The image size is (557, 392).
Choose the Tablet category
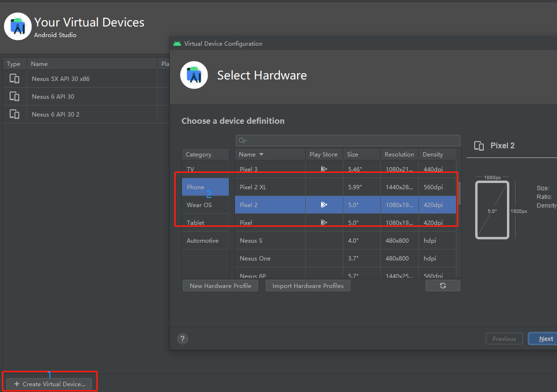pos(195,222)
